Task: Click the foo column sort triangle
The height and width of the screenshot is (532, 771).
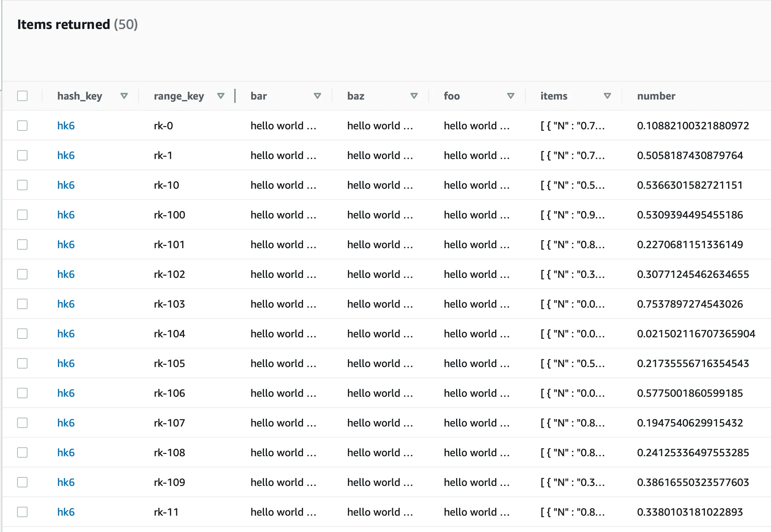Action: point(511,96)
